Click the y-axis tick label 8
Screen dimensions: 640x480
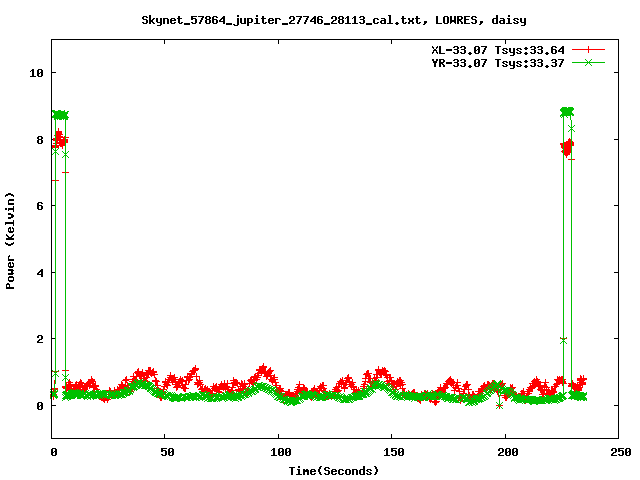[40, 140]
